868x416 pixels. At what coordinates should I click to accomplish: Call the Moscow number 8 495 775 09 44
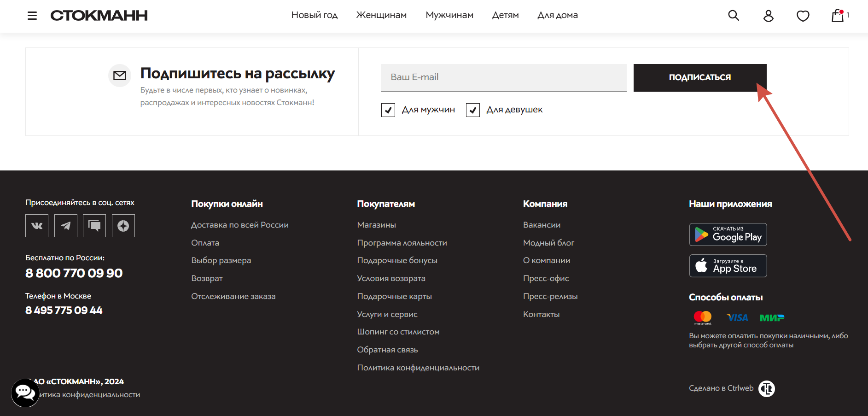64,310
